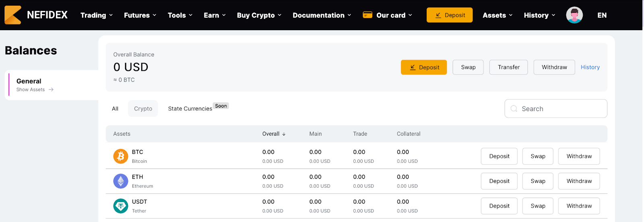Focus the Search input field
The image size is (644, 222).
tap(556, 109)
